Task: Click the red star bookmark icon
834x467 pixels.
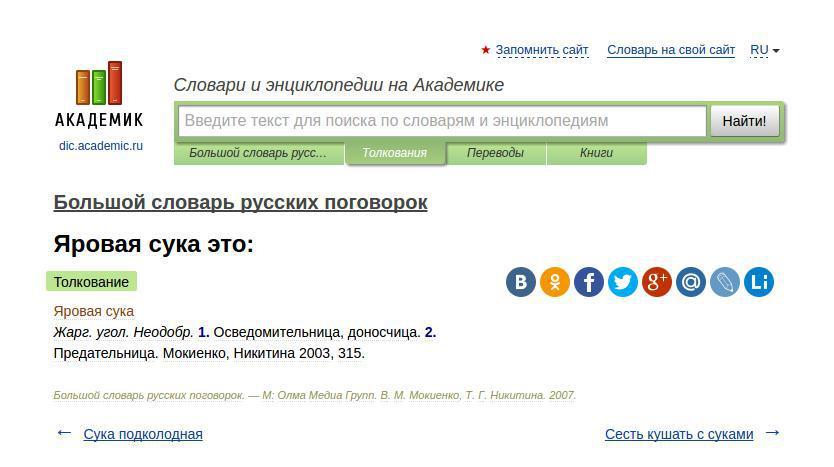Action: click(485, 50)
